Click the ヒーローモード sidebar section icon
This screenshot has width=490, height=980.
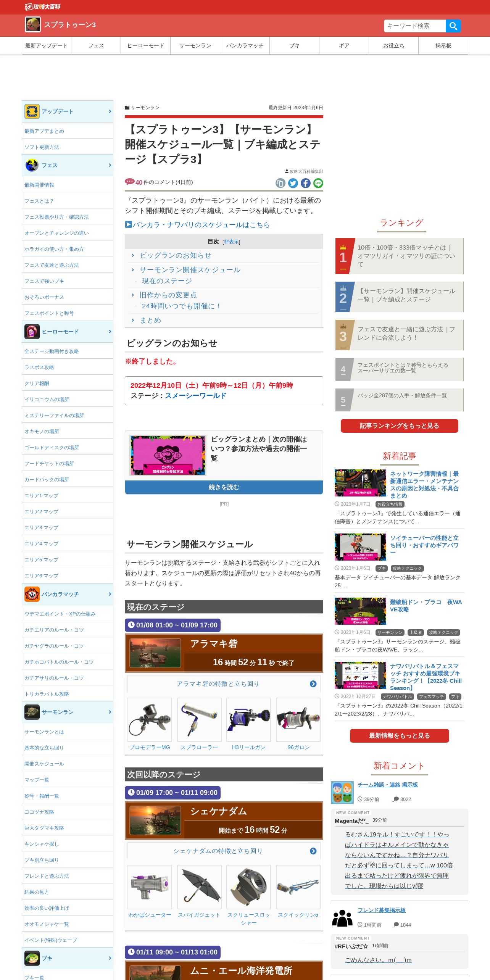[x=32, y=332]
